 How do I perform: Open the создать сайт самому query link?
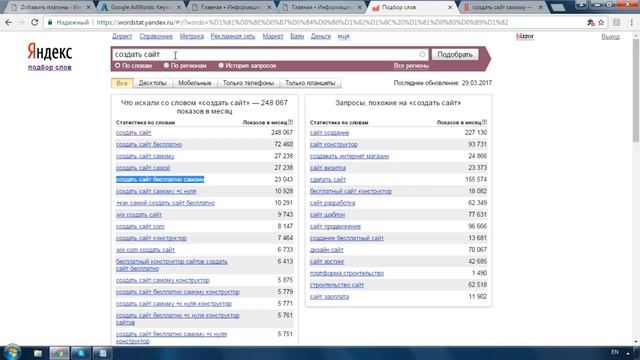click(145, 156)
